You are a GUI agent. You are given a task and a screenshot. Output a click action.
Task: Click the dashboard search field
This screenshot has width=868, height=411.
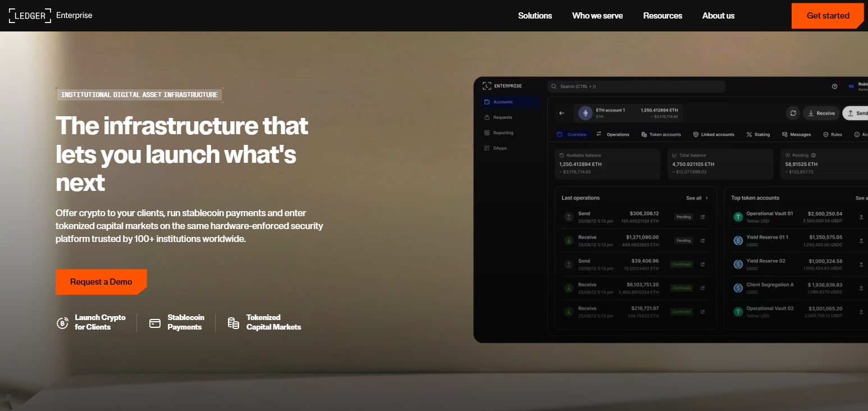click(x=637, y=86)
